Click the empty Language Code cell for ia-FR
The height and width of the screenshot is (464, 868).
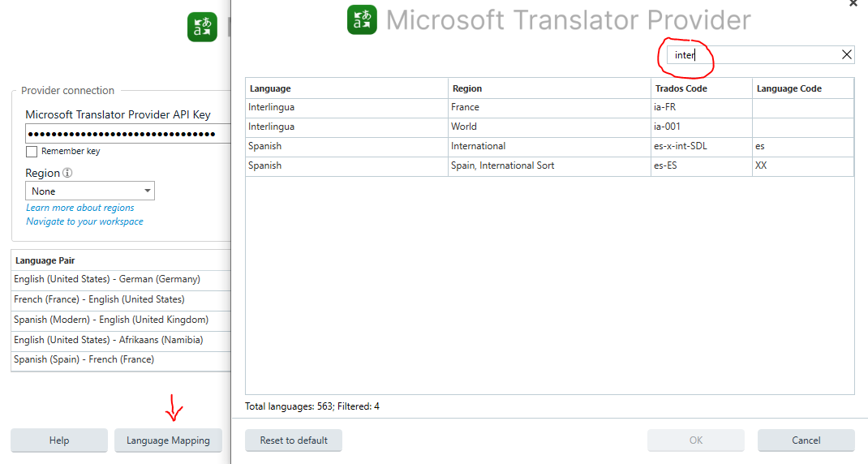pyautogui.click(x=802, y=107)
